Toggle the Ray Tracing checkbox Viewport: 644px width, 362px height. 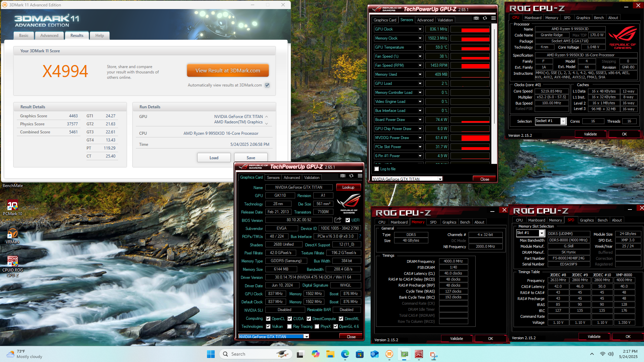pos(289,326)
